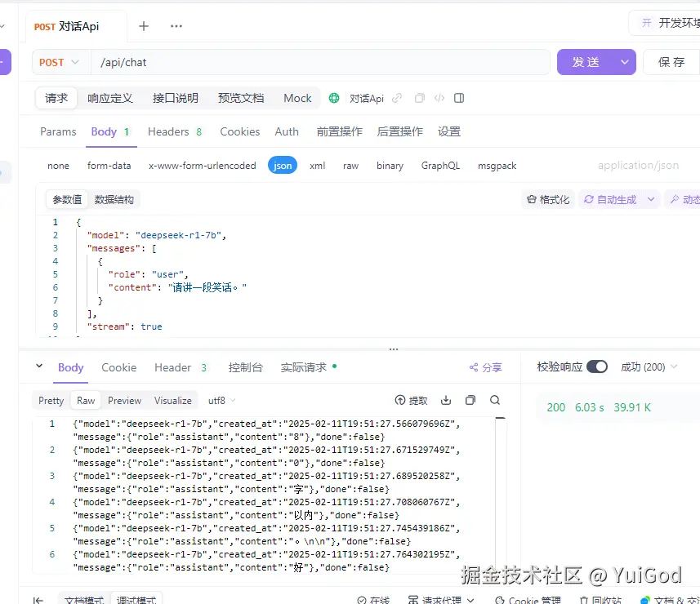Click the panel divider ellipsis handle
The width and height of the screenshot is (700, 604).
(394, 349)
